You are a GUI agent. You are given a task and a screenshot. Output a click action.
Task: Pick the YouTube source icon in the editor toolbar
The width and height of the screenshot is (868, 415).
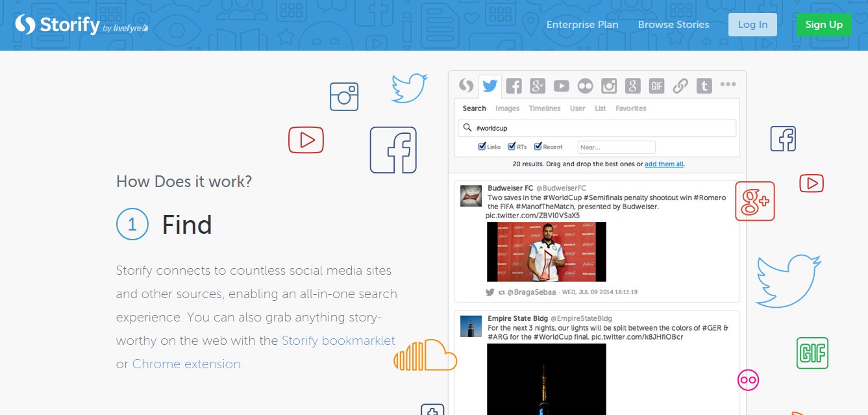click(x=562, y=86)
